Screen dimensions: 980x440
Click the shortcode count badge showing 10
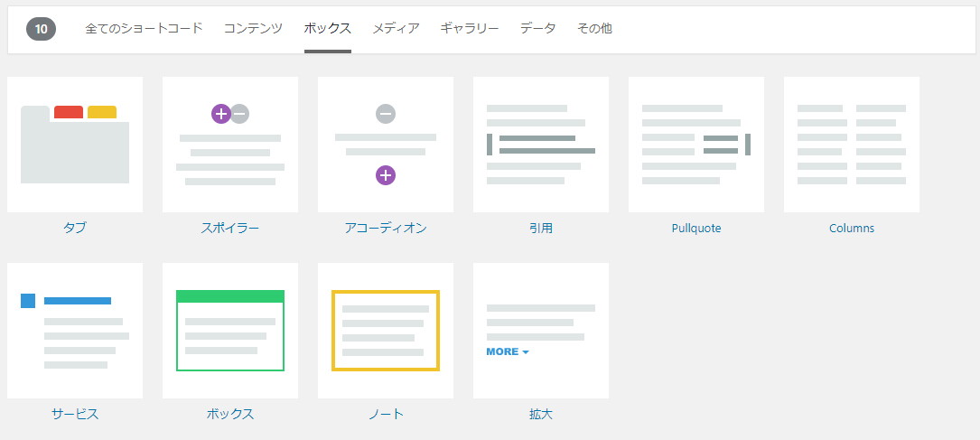point(42,29)
